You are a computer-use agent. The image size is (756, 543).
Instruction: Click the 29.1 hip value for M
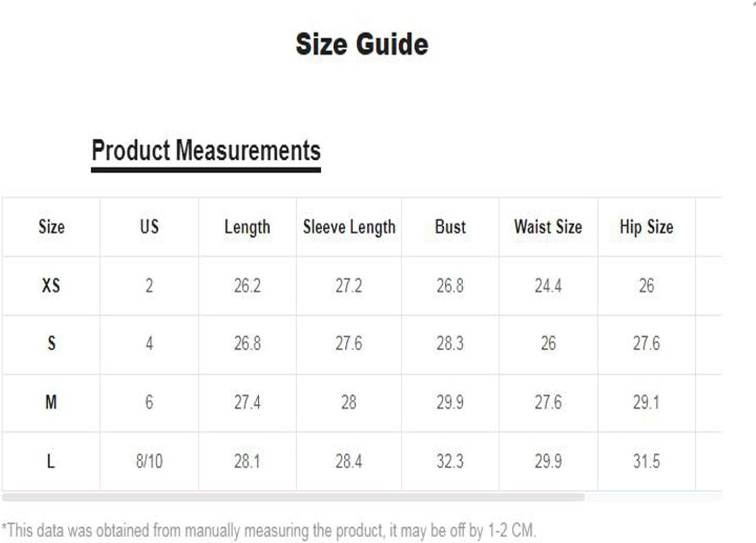[x=647, y=402]
